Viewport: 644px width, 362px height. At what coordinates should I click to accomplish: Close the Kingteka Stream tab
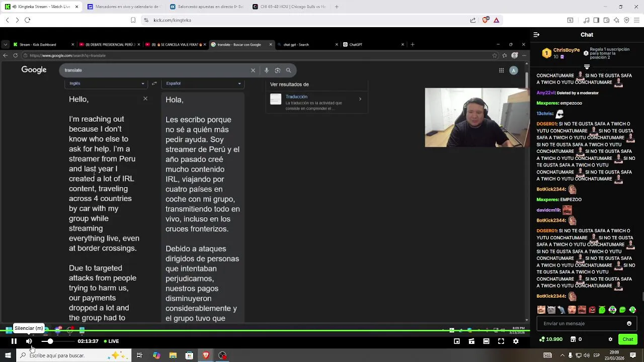coord(77,7)
